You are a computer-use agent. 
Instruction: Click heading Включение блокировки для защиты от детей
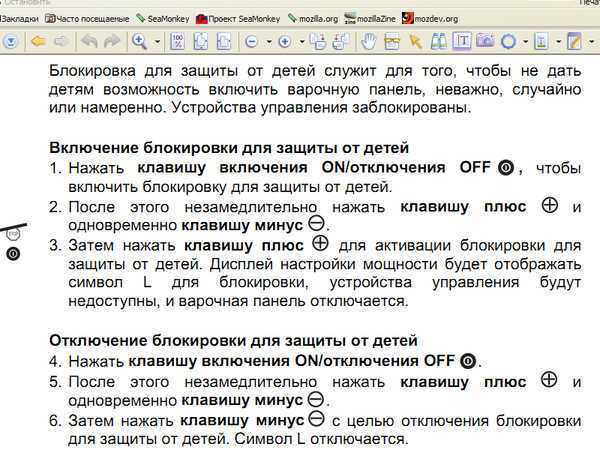(229, 148)
